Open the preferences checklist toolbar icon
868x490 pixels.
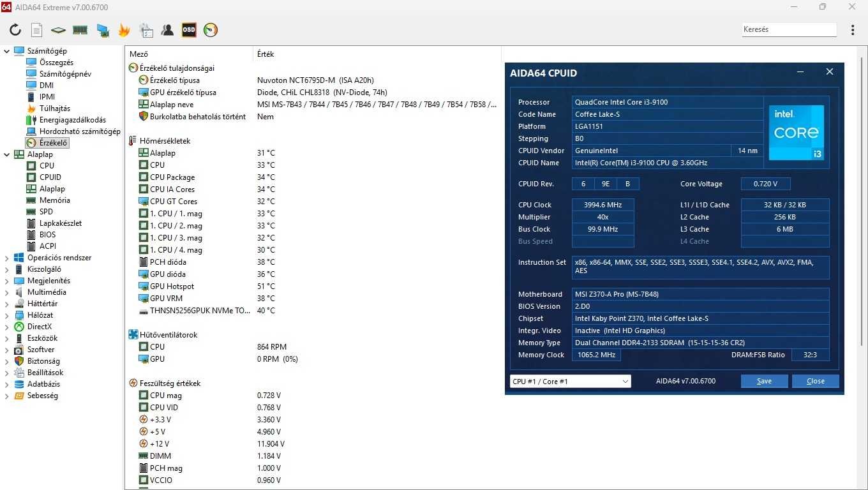(x=146, y=30)
